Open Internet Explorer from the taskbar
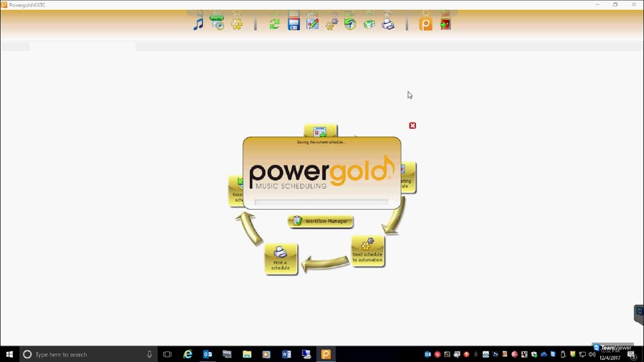Screen dimensions: 644x362 click(x=188, y=354)
